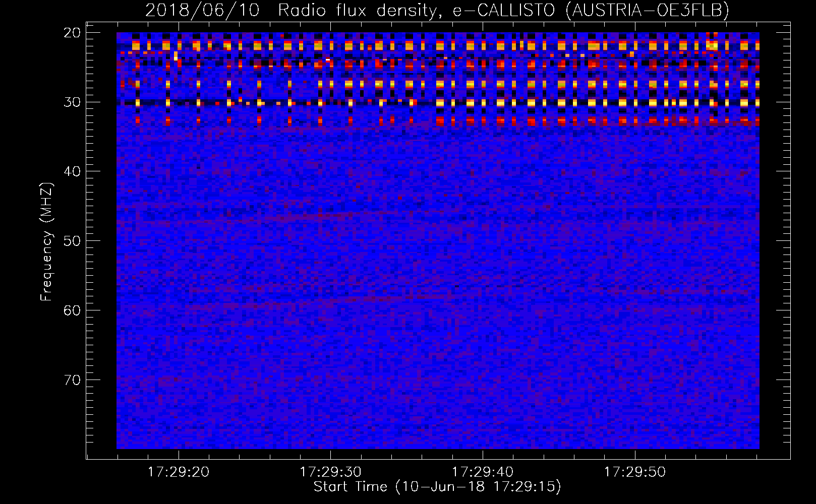The height and width of the screenshot is (504, 816).
Task: Click the 30 MHz frequency tick label
Action: [72, 102]
